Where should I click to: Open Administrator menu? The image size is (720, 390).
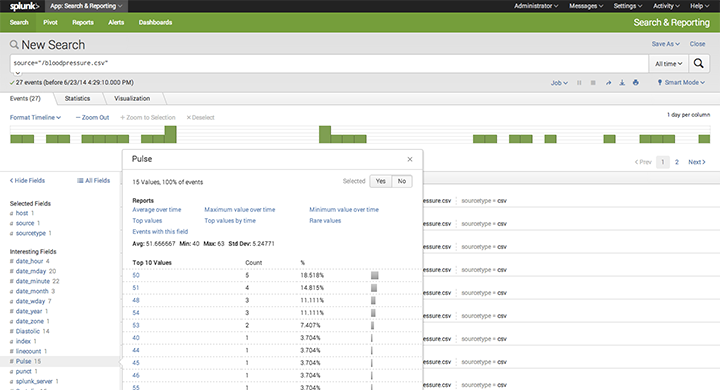tap(536, 6)
